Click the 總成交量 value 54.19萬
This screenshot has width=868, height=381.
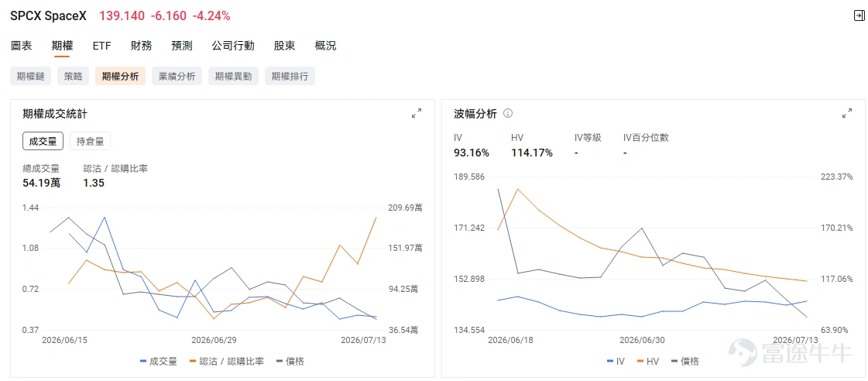[42, 183]
